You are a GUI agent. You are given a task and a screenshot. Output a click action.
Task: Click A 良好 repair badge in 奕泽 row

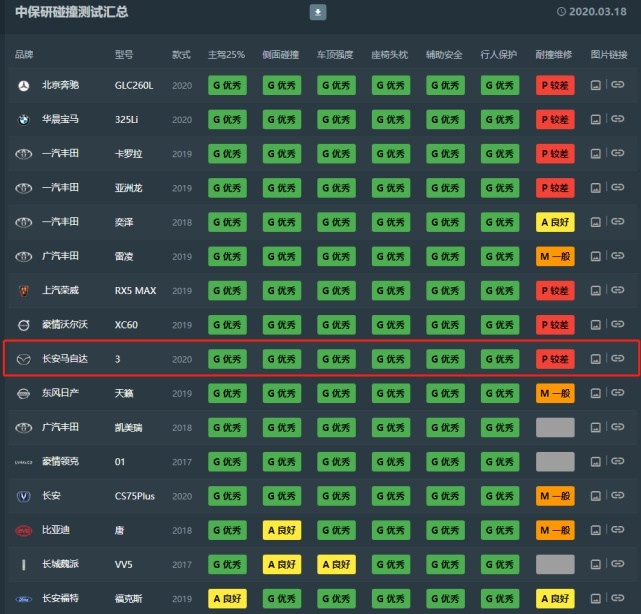[x=555, y=222]
